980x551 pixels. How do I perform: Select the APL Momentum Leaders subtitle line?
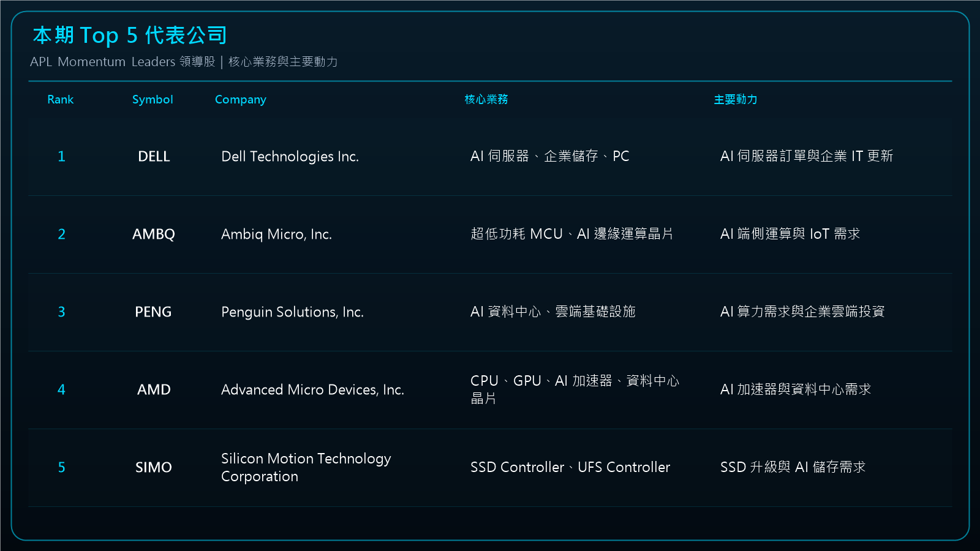tap(184, 62)
